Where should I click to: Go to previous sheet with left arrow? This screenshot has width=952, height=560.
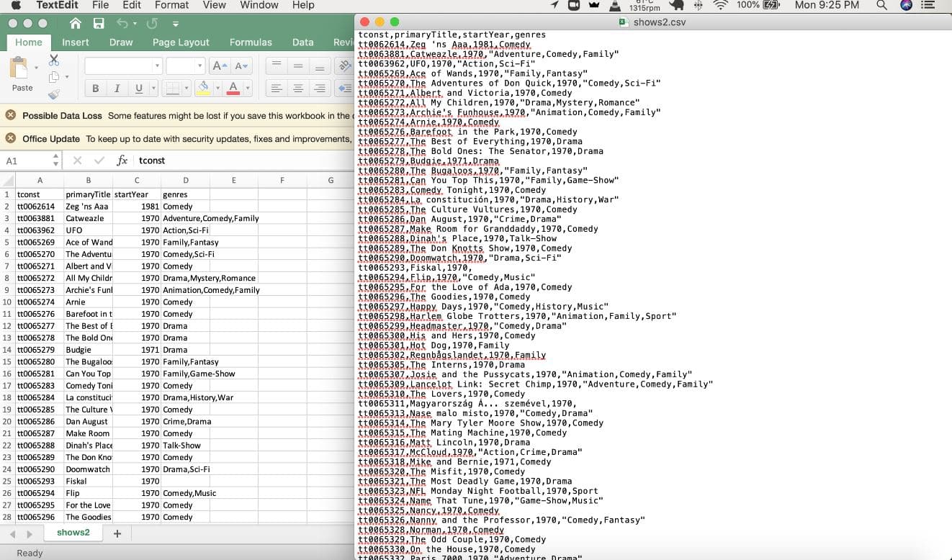pos(11,534)
